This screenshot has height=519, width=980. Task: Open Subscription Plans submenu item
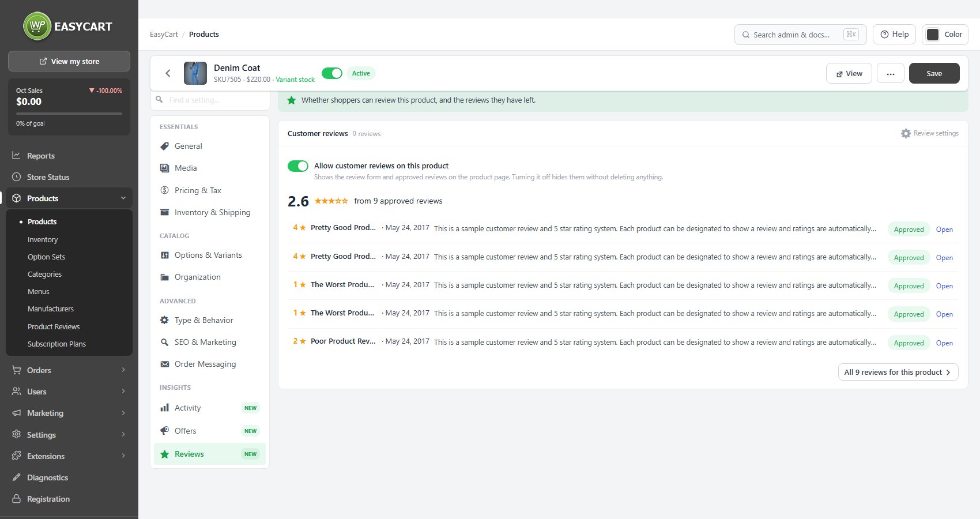coord(56,344)
